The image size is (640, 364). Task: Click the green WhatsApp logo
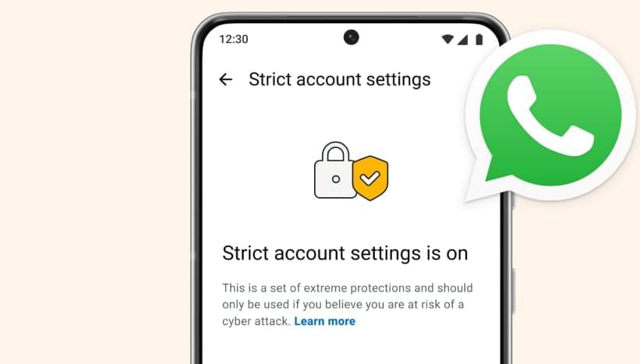point(549,115)
